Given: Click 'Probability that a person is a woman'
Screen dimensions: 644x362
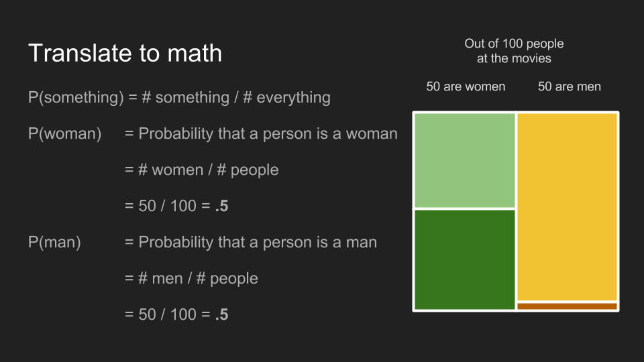Looking at the screenshot, I should pos(268,134).
